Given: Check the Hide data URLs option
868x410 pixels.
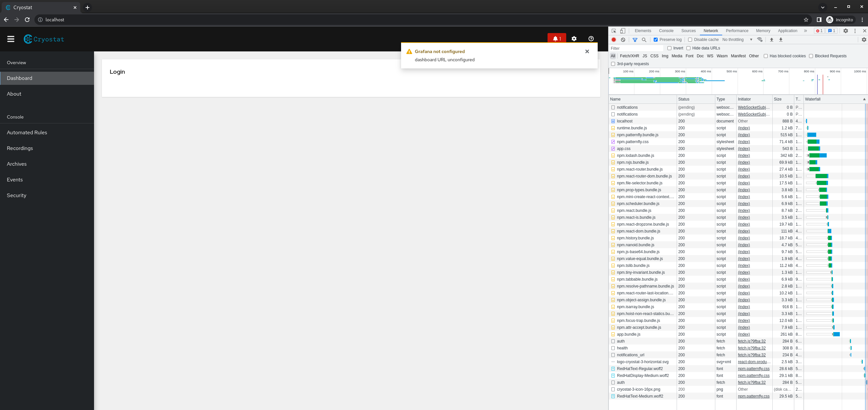Looking at the screenshot, I should 688,48.
